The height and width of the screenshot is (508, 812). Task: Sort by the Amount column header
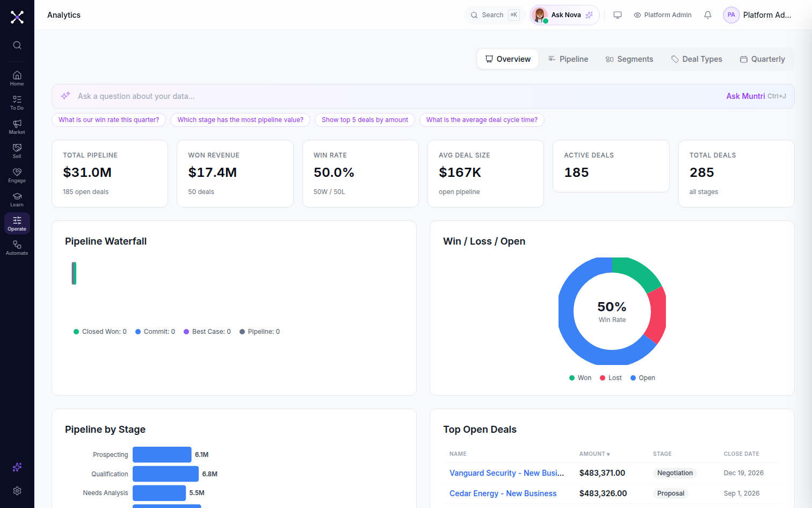tap(595, 454)
